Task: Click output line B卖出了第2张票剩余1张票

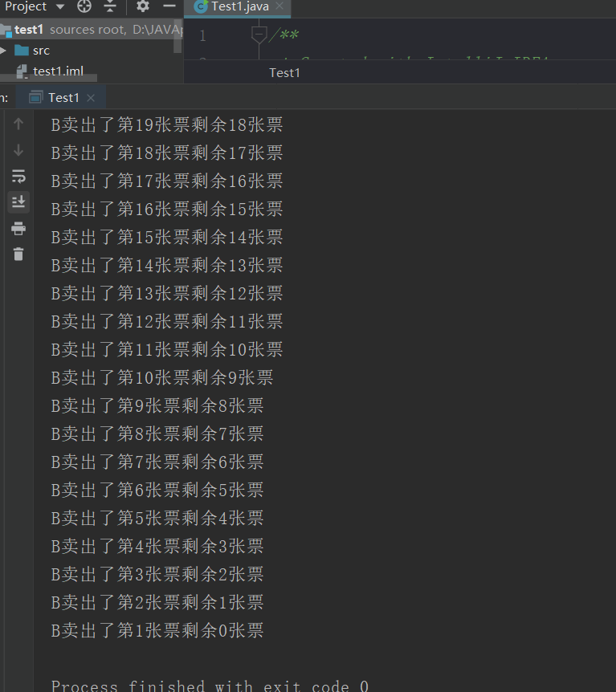Action: pos(157,602)
